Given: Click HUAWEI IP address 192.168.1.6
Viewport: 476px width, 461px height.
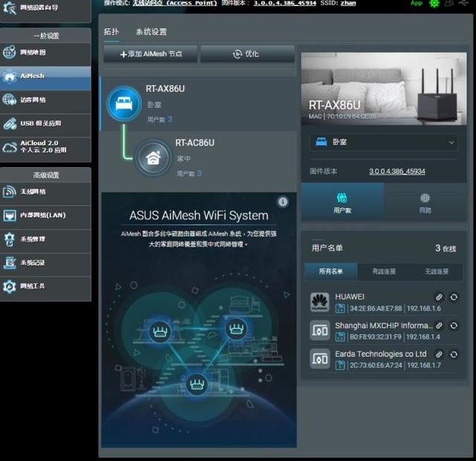Looking at the screenshot, I should 424,309.
